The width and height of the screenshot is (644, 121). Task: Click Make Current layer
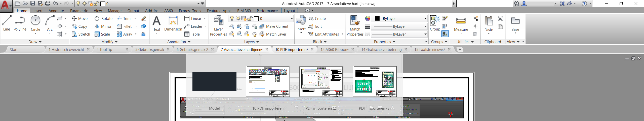pyautogui.click(x=274, y=26)
